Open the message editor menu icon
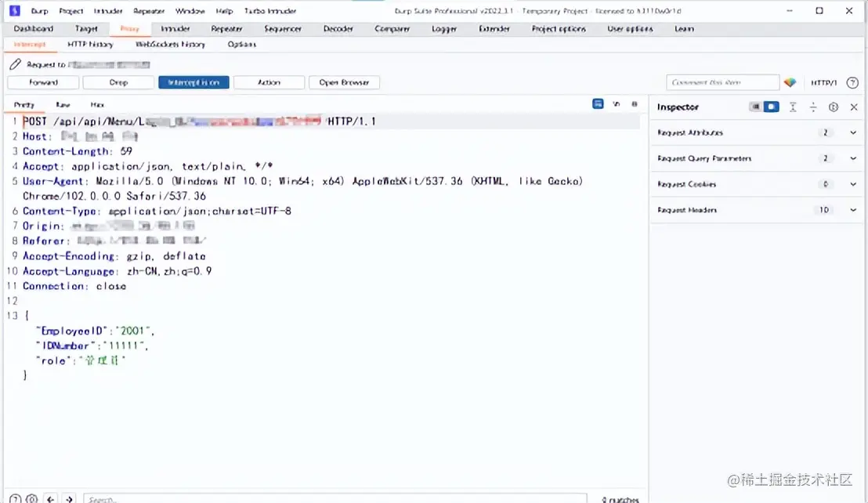This screenshot has height=503, width=868. [635, 104]
